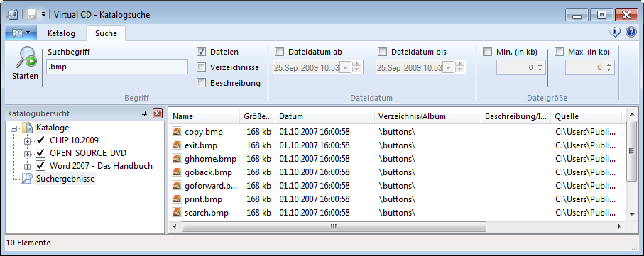Click the vertical scrollbar thumb in results

[632, 151]
